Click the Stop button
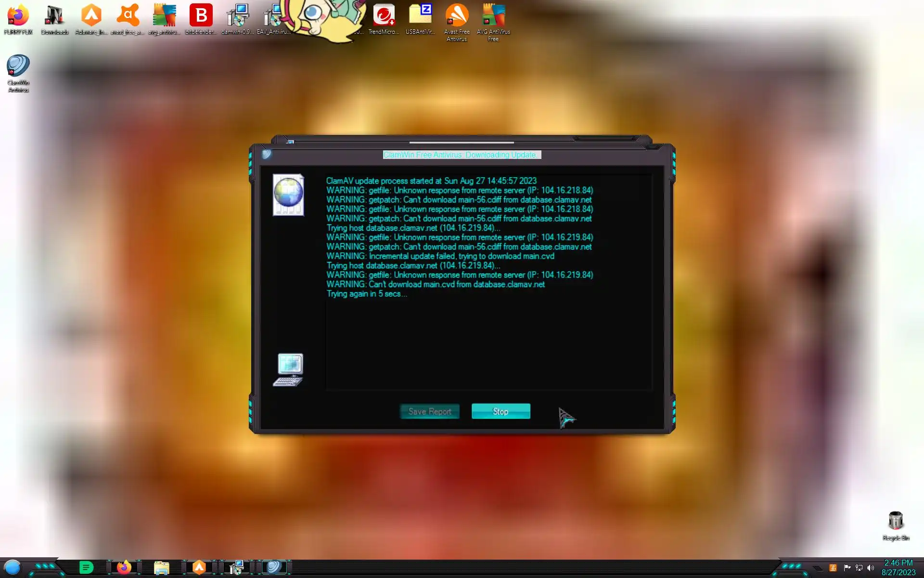 [x=500, y=411]
